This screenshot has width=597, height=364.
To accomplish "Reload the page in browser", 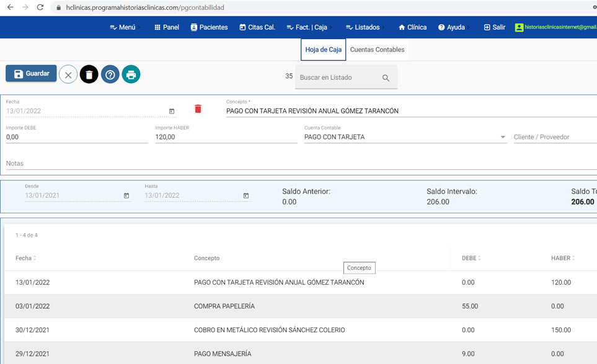I will [40, 7].
